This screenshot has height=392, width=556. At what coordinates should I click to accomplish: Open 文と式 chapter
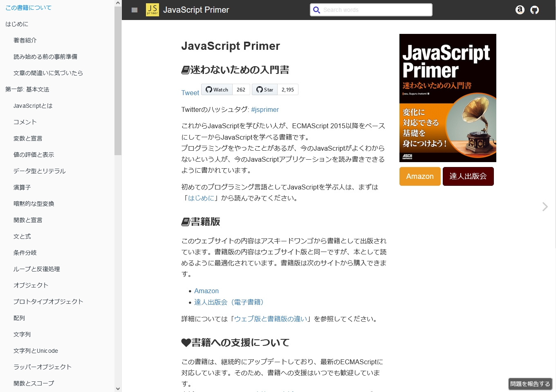tap(22, 236)
